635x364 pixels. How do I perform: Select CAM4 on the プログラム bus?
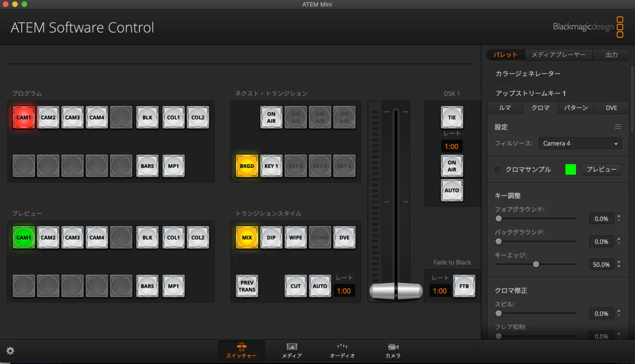point(97,117)
